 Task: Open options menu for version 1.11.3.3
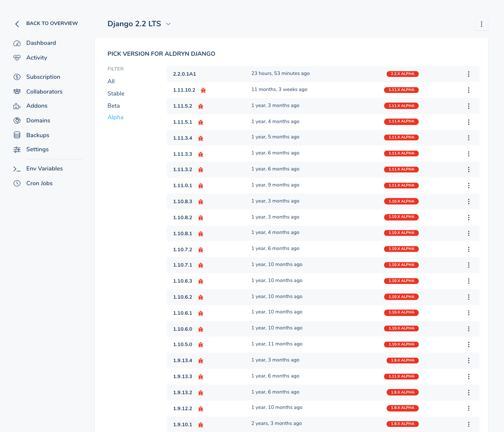[469, 154]
